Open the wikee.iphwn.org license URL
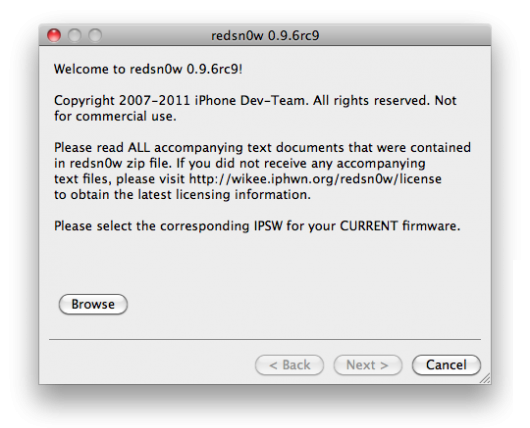Viewport: 530px width, 428px height. pos(315,179)
